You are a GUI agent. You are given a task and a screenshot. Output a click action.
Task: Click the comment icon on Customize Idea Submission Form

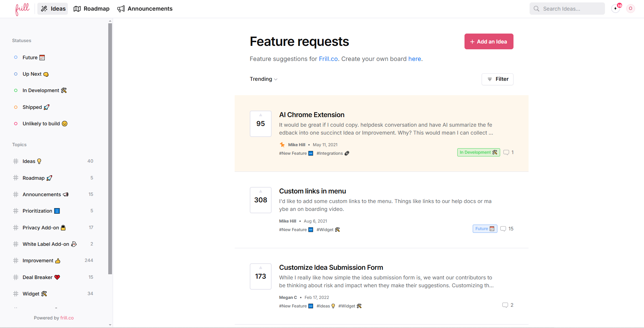click(x=505, y=305)
